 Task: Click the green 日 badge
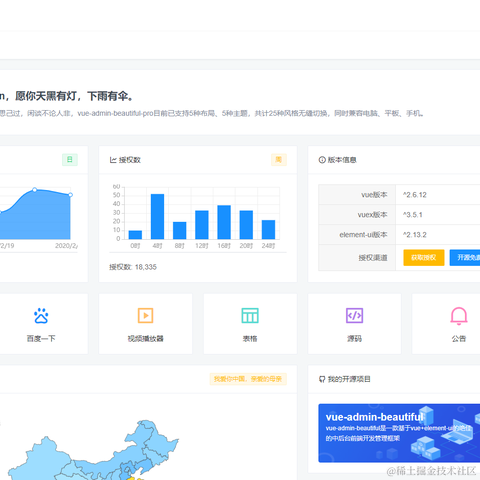click(70, 160)
